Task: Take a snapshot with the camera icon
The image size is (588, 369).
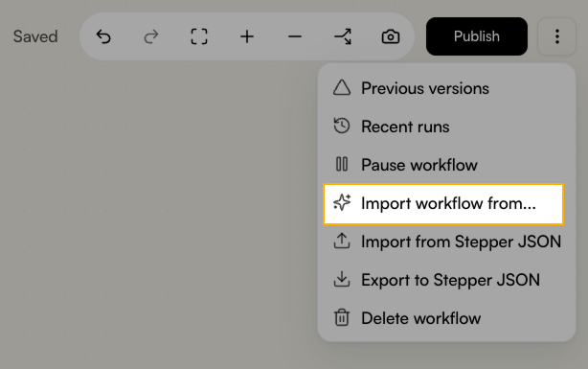Action: coord(391,36)
